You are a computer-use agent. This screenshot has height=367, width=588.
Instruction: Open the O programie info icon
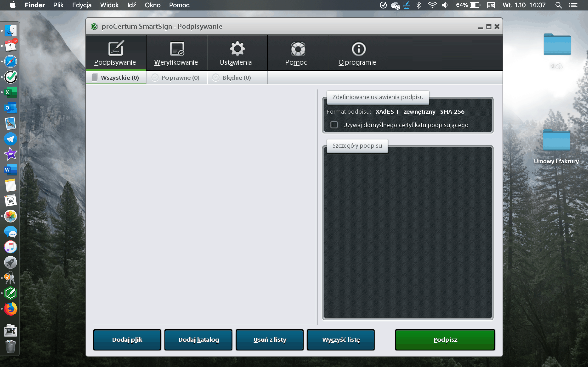(358, 49)
